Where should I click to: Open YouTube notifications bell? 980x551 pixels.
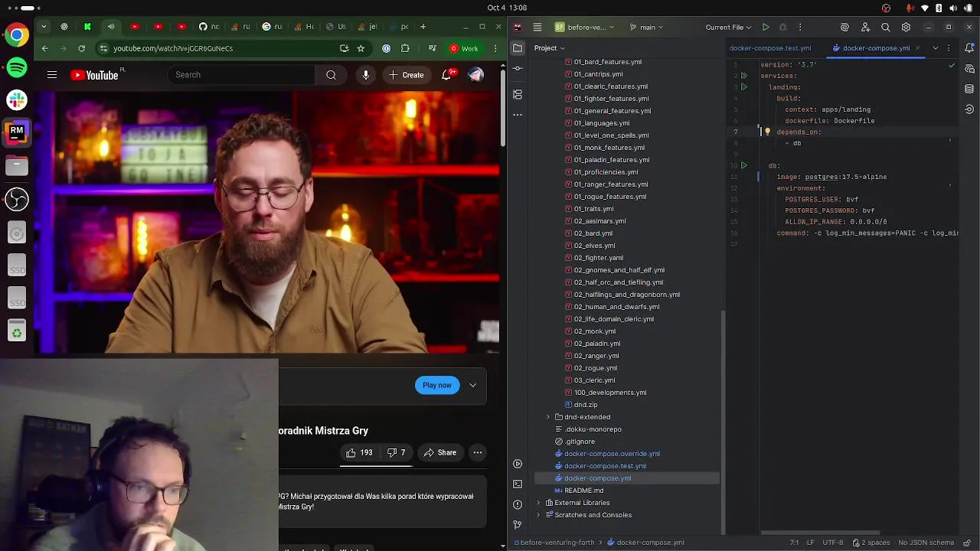(446, 75)
